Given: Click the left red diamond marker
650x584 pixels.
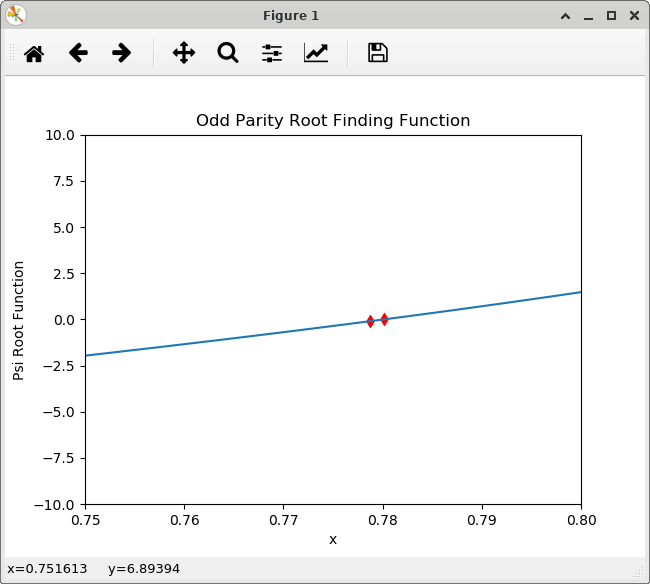Looking at the screenshot, I should pyautogui.click(x=370, y=321).
